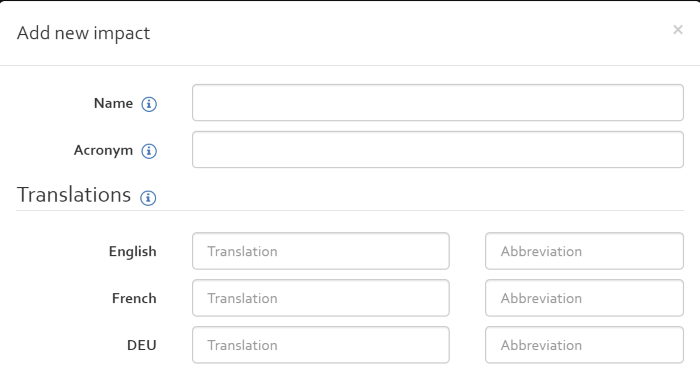
Task: Focus the DEU Translation field
Action: [321, 344]
